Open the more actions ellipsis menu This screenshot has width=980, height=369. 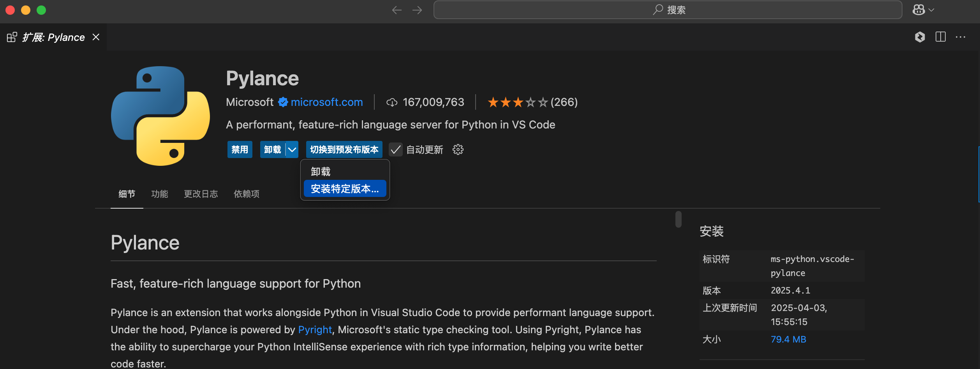pyautogui.click(x=960, y=37)
